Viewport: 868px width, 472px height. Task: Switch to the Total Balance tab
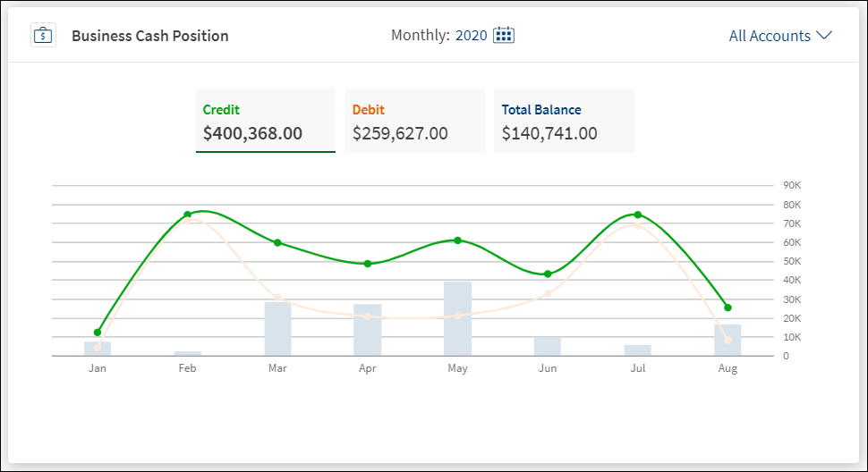[564, 121]
